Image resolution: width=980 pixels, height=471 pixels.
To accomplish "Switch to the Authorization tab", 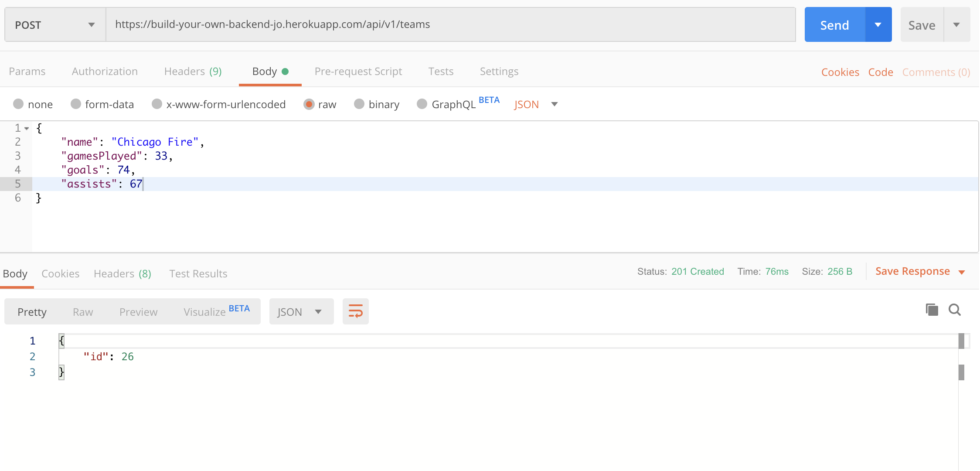I will [x=104, y=71].
